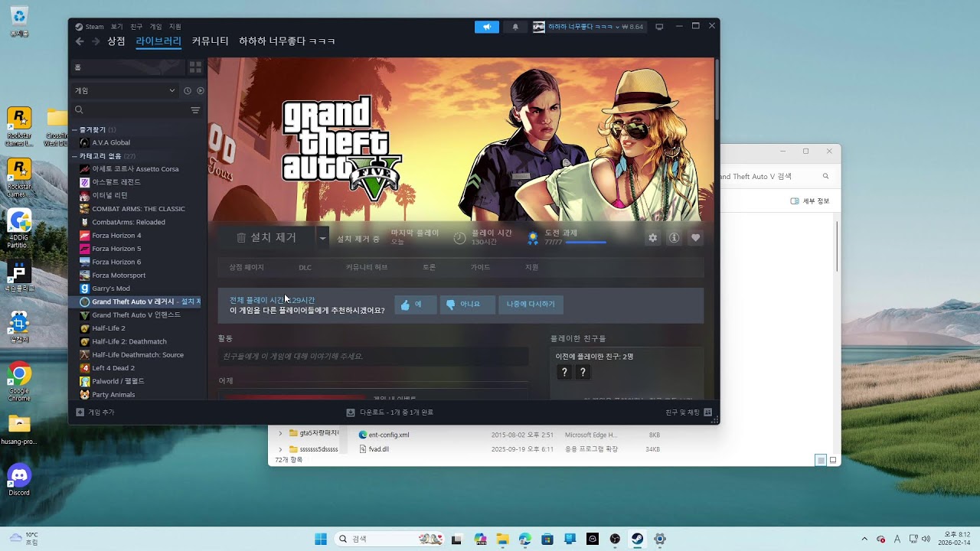Click the library game search field
The image size is (980, 551).
coord(130,110)
